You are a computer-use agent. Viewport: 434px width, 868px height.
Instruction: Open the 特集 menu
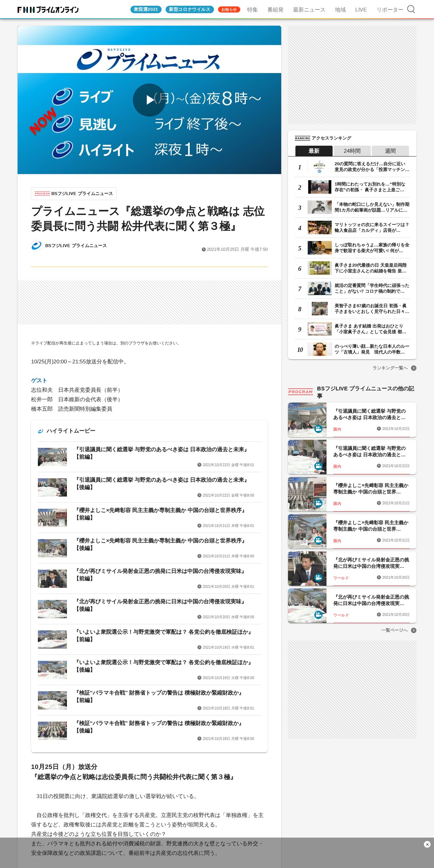pos(252,10)
